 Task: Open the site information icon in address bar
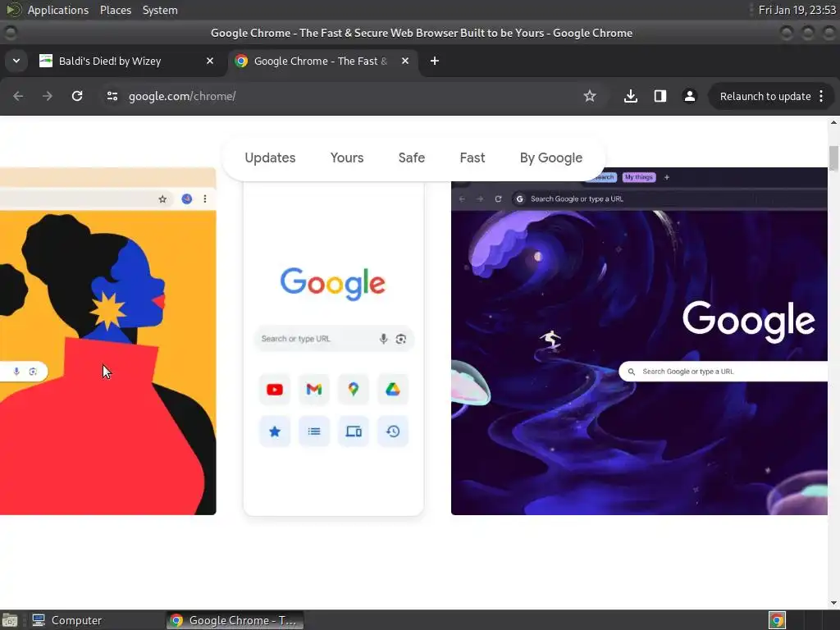112,96
